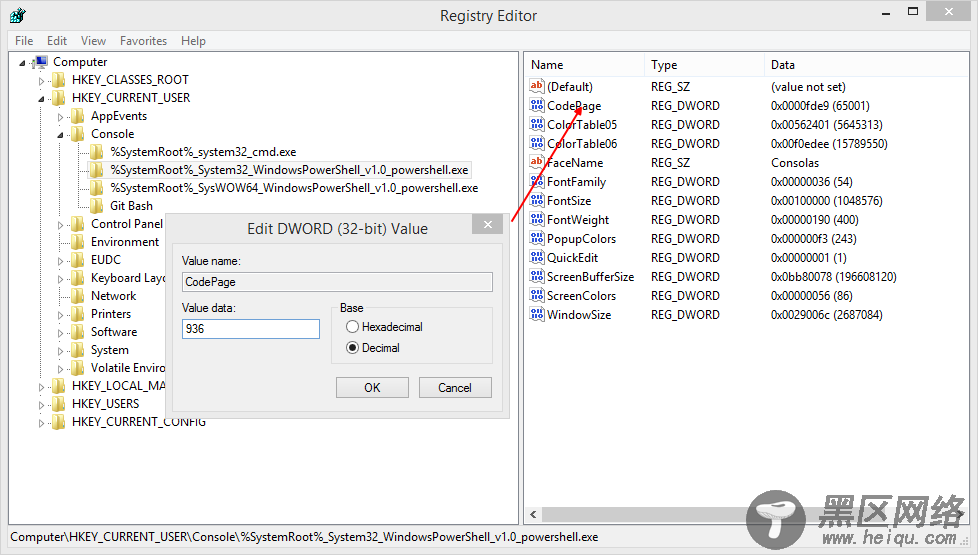Collapse the HKEY_CURRENT_USER node
The height and width of the screenshot is (555, 978).
41,99
